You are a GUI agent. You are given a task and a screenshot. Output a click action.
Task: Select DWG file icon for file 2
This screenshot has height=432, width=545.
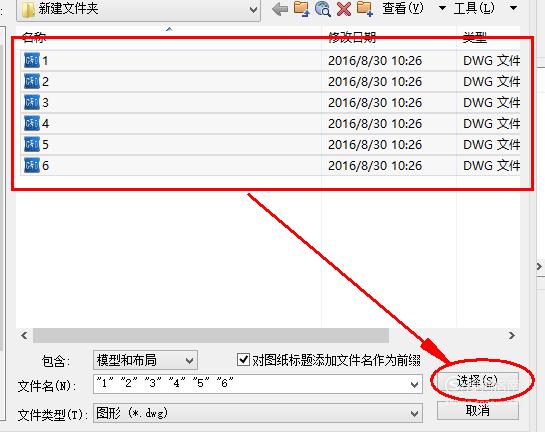pos(32,81)
